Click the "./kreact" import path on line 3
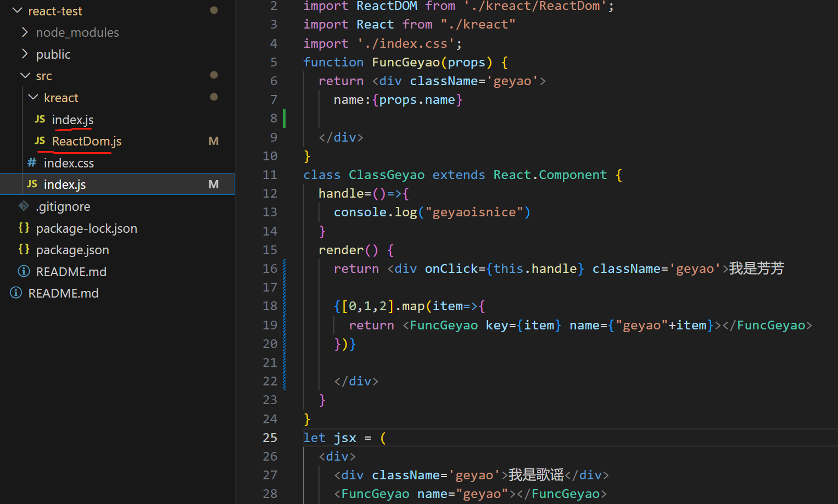Viewport: 838px width, 504px height. [478, 24]
